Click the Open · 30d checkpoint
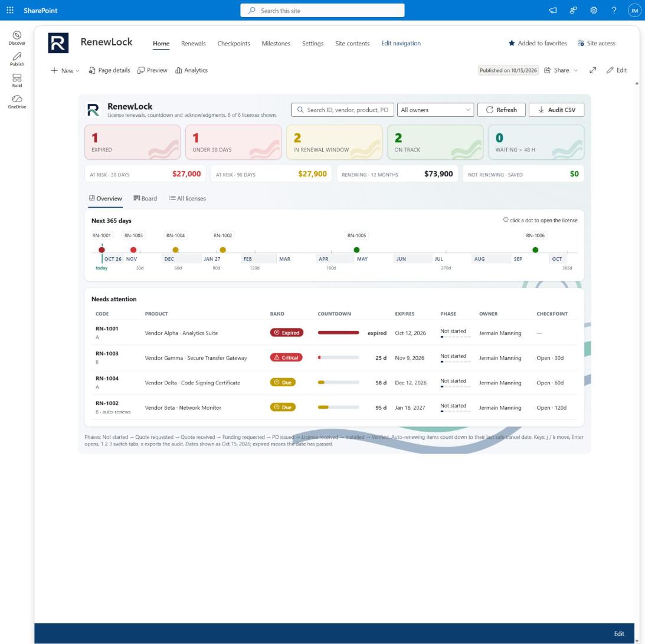The width and height of the screenshot is (645, 644). [x=550, y=358]
